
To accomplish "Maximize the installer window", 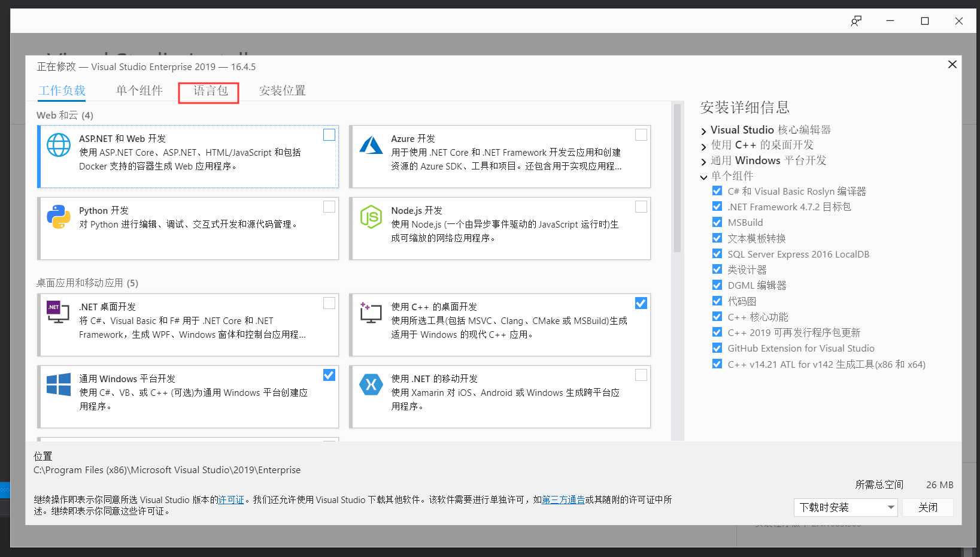I will point(925,21).
